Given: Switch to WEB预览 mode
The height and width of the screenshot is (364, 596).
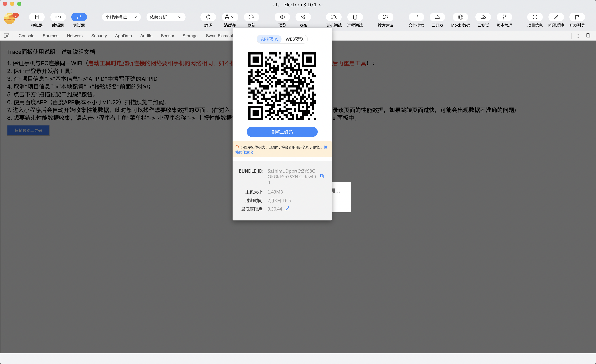Looking at the screenshot, I should click(294, 39).
